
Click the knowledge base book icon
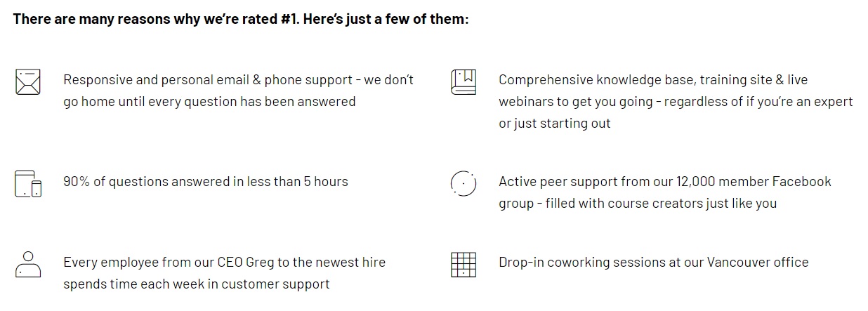click(x=463, y=82)
